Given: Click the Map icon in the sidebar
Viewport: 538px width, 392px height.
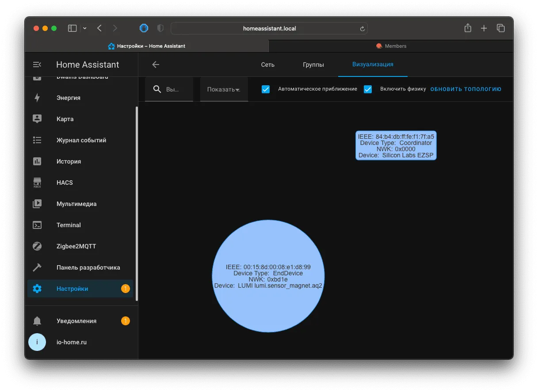Looking at the screenshot, I should tap(37, 119).
